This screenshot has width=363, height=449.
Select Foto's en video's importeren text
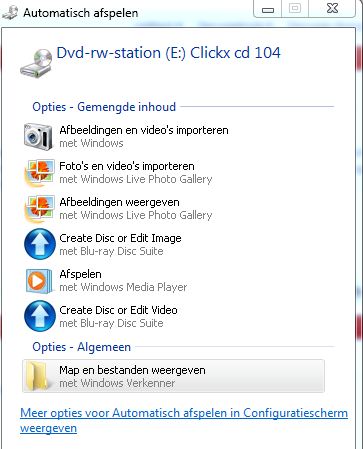[x=127, y=166]
